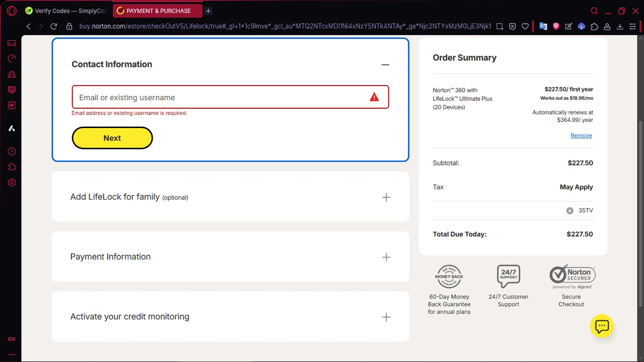Image resolution: width=644 pixels, height=362 pixels.
Task: Collapse the Contact Information section
Action: tap(385, 65)
